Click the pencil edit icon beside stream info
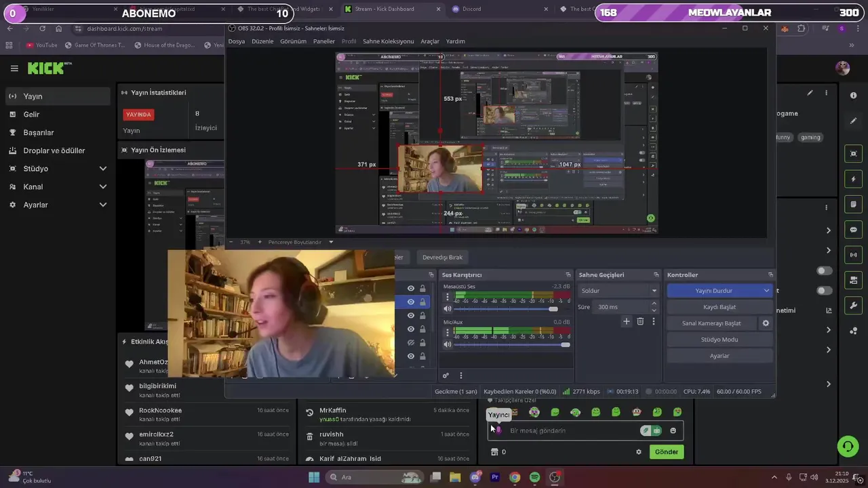The height and width of the screenshot is (488, 868). pyautogui.click(x=810, y=93)
